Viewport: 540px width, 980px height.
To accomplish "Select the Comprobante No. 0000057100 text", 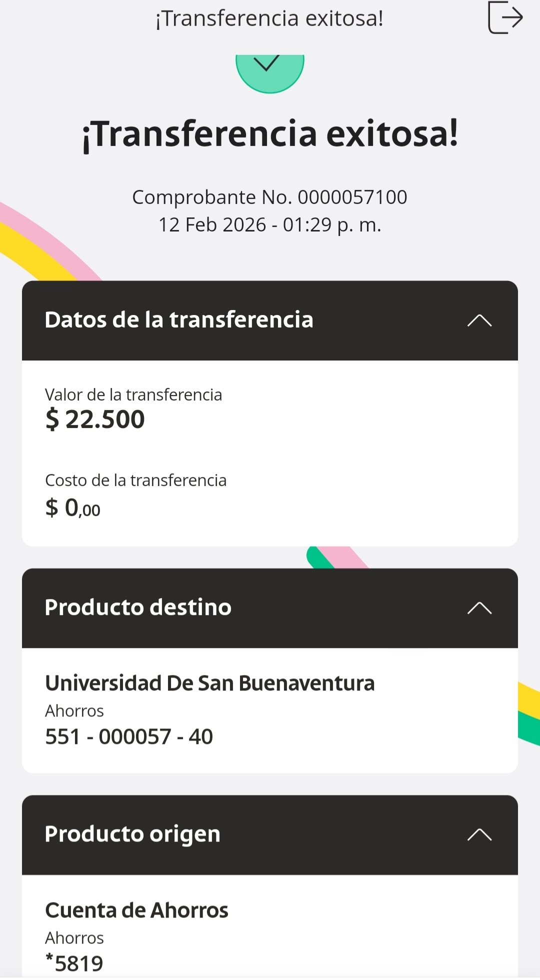I will [x=269, y=197].
